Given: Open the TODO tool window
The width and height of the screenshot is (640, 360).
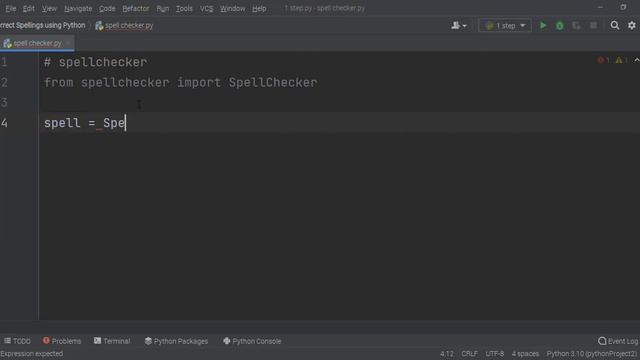Looking at the screenshot, I should tap(17, 341).
